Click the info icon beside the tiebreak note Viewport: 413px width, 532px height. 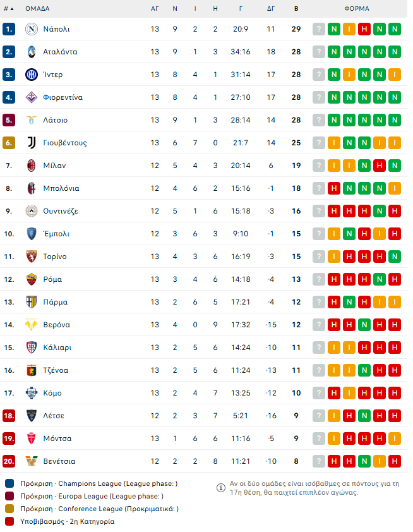click(x=221, y=488)
